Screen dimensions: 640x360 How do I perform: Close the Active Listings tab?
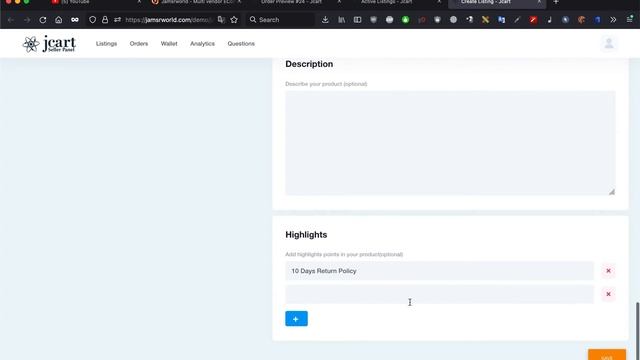tap(439, 2)
